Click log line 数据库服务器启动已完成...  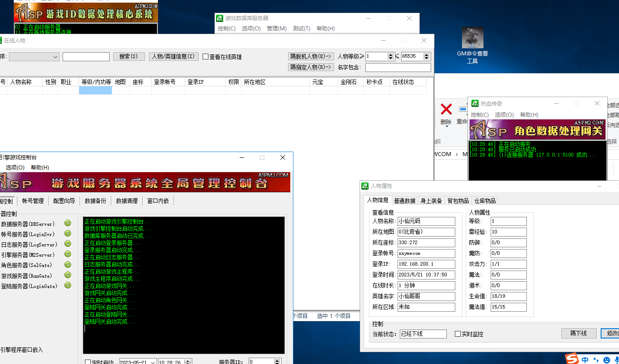click(x=118, y=236)
